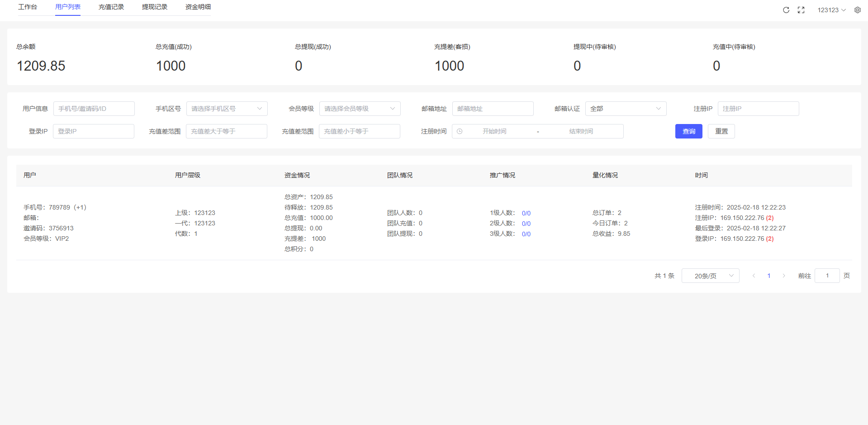Go to next page with right arrow icon
This screenshot has height=425, width=868.
[784, 275]
